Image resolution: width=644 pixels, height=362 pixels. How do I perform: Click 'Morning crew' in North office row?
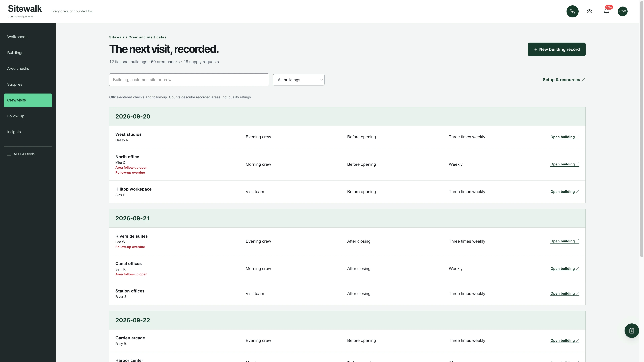258,164
